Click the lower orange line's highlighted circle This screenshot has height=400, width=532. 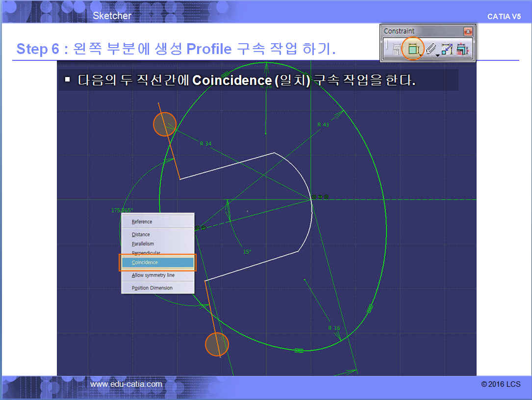pos(217,344)
